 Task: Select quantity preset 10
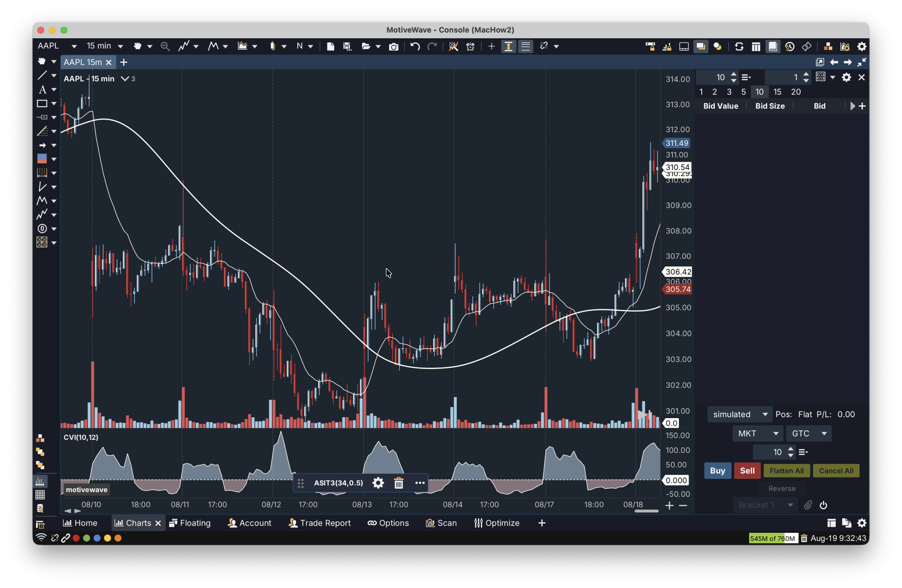pyautogui.click(x=760, y=92)
